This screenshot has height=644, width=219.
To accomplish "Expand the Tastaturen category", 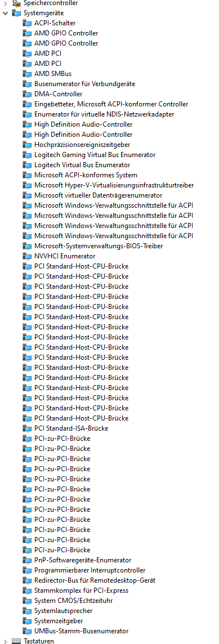I will (x=5, y=641).
